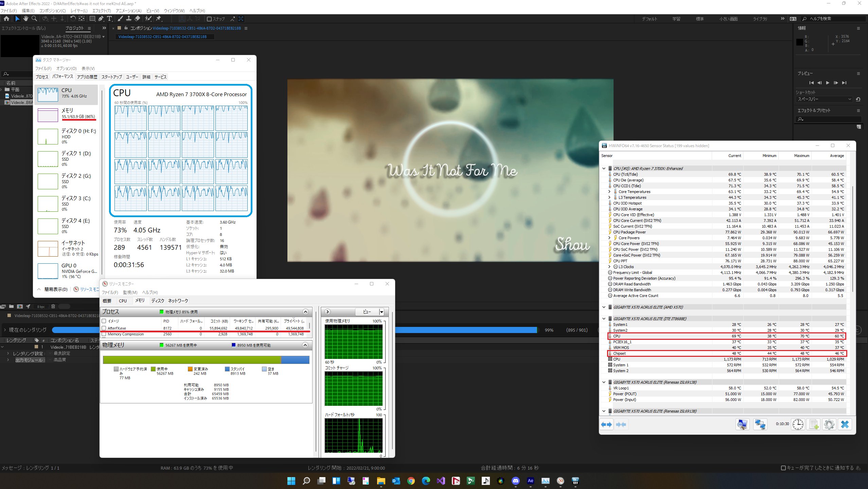
Task: Switch to Task Manager Startup tab
Action: [x=111, y=77]
